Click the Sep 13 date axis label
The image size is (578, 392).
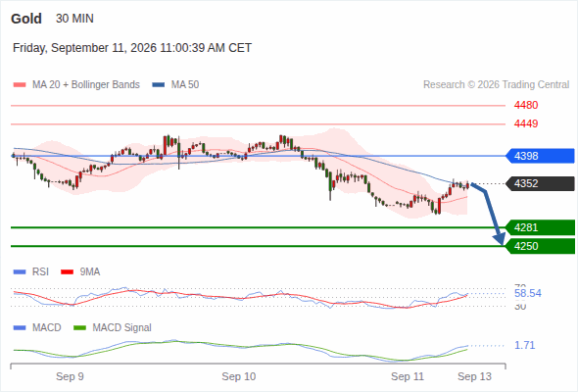[x=474, y=376]
